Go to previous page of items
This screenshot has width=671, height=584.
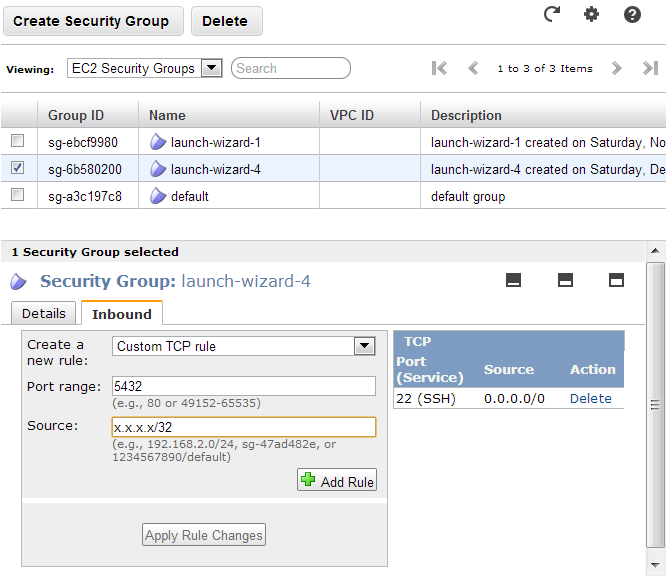coord(473,68)
